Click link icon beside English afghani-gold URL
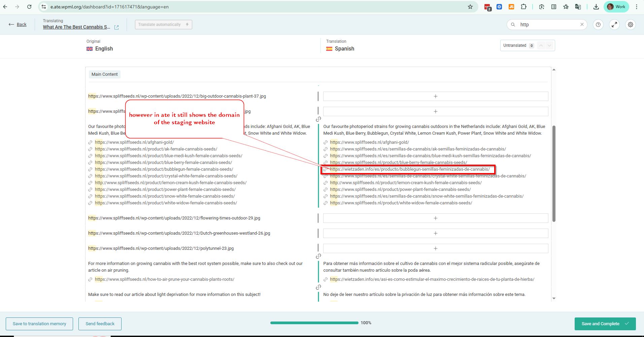 click(90, 142)
